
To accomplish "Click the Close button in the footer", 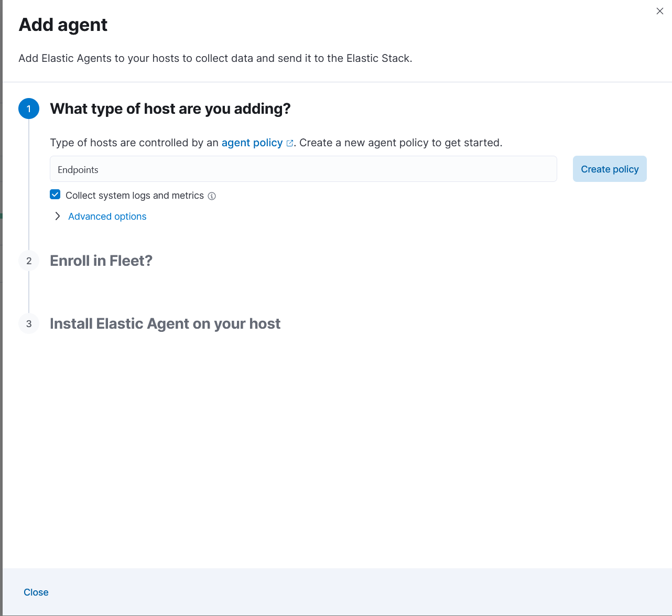I will coord(36,592).
